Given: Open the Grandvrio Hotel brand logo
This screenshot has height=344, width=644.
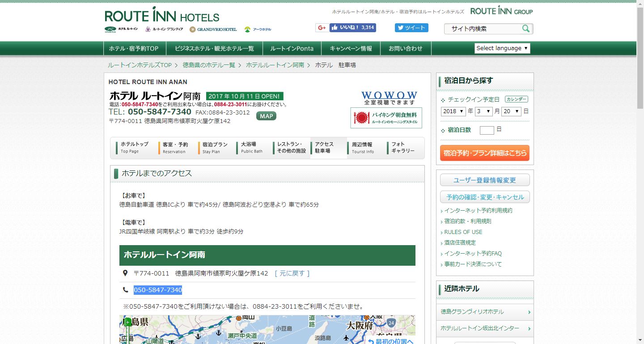Looking at the screenshot, I should (213, 30).
